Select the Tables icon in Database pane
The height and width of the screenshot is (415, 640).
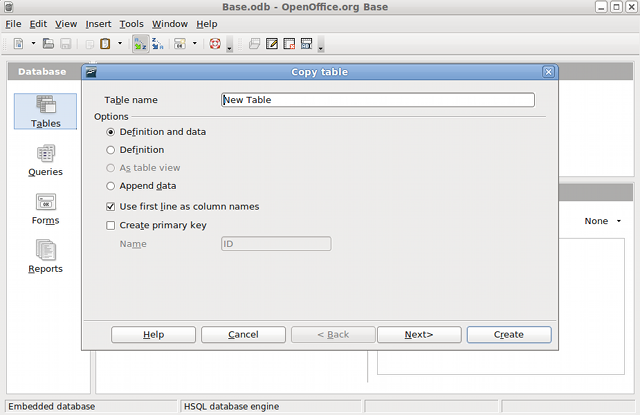[x=46, y=110]
